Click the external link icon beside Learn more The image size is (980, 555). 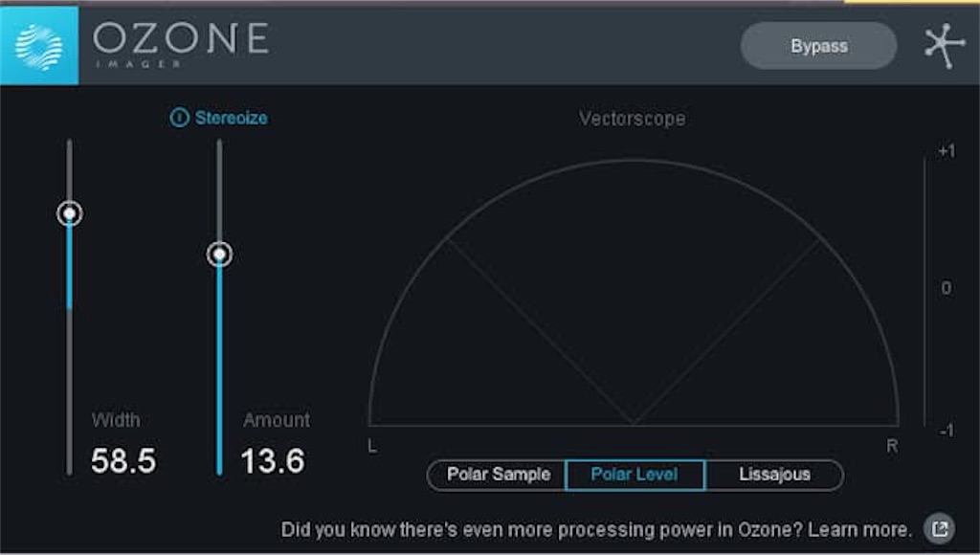[x=940, y=529]
